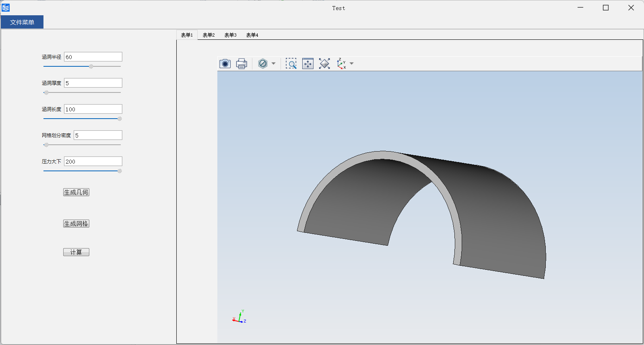Click the 涵洞长度 slider handle
The width and height of the screenshot is (644, 345).
120,119
